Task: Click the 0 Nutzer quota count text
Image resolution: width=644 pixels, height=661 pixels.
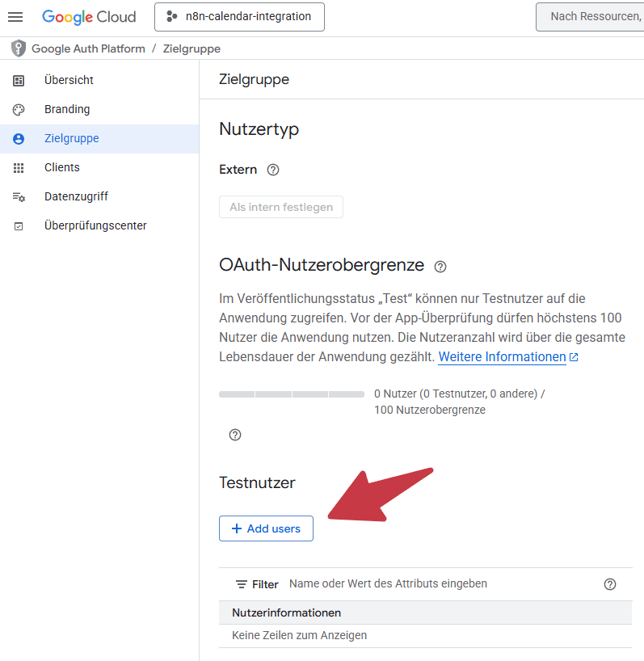Action: click(x=460, y=402)
